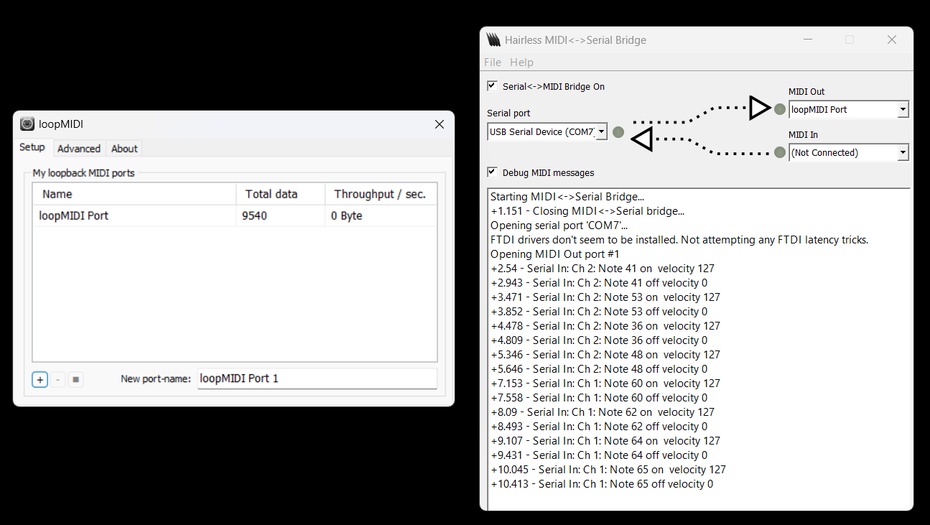Click the log line 'Note 64 on velocity 127'
This screenshot has height=525, width=930.
[x=605, y=441]
